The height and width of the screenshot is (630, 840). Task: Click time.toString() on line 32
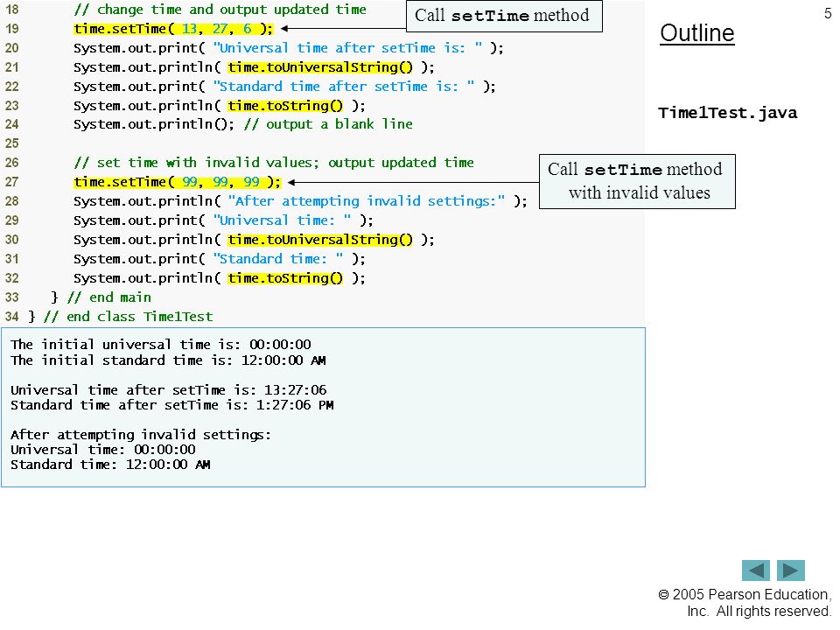point(285,278)
